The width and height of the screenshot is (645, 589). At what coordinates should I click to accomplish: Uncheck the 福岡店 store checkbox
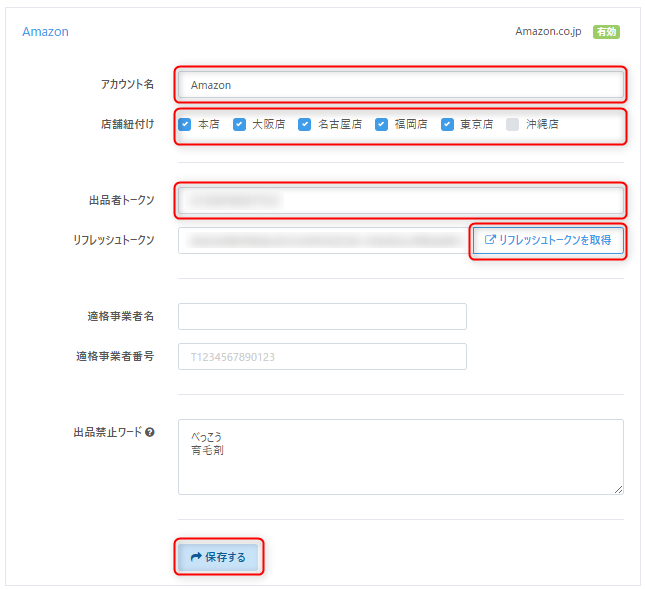381,124
